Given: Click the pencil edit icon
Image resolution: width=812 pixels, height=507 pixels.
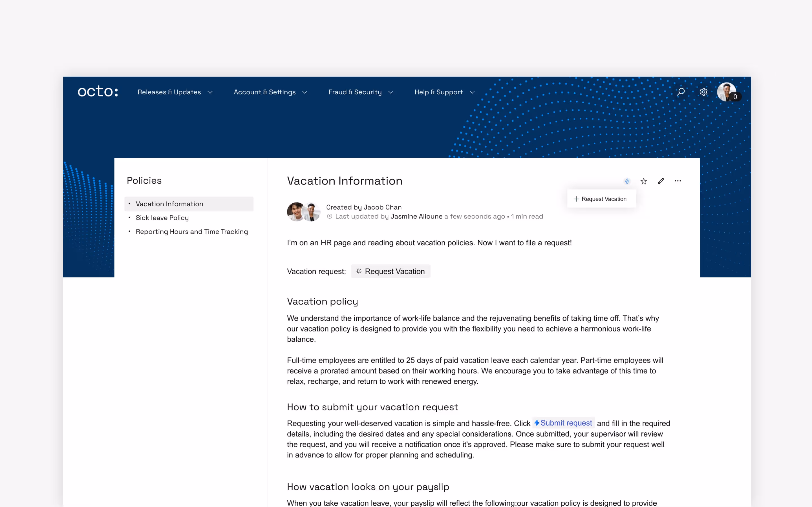Looking at the screenshot, I should pyautogui.click(x=661, y=181).
